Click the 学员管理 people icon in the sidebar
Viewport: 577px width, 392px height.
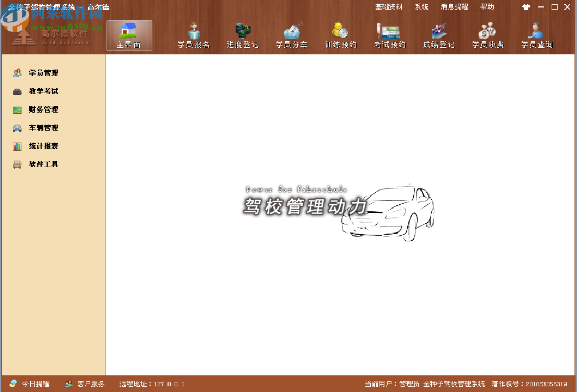(x=17, y=73)
